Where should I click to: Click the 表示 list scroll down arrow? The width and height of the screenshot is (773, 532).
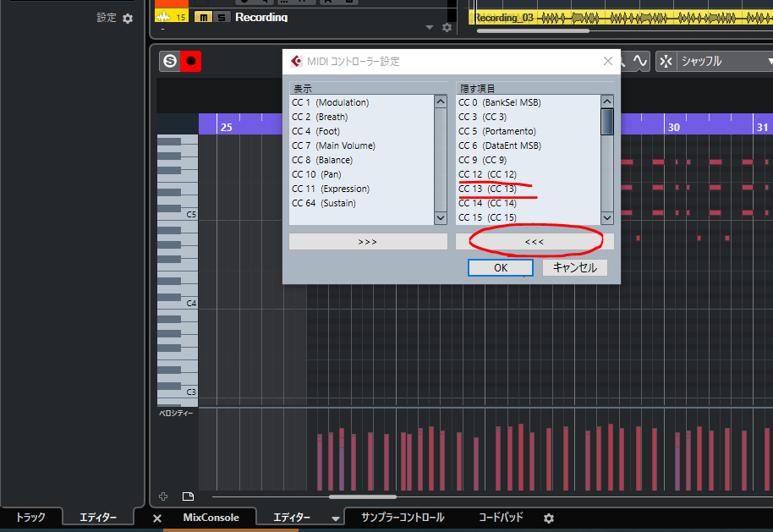[x=441, y=217]
